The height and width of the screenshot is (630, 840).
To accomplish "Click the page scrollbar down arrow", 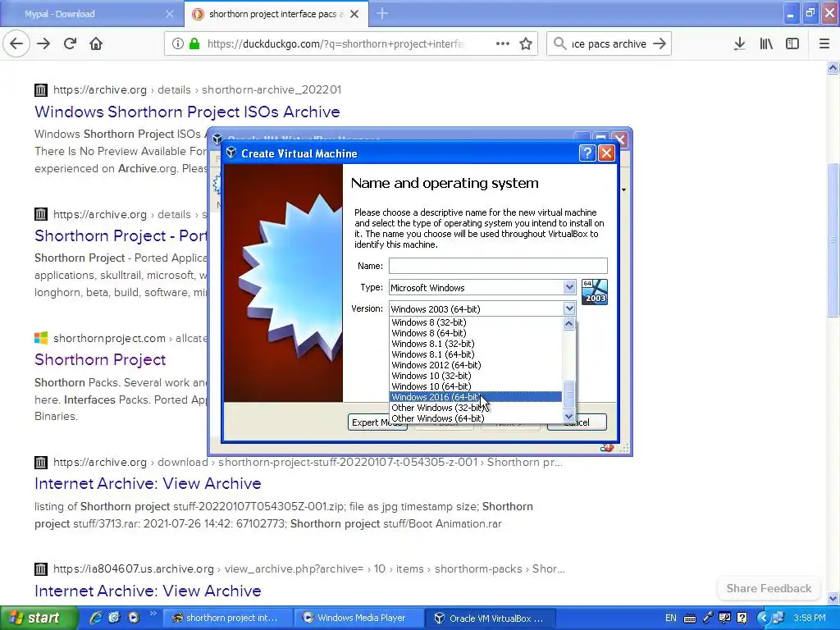I will click(x=833, y=598).
